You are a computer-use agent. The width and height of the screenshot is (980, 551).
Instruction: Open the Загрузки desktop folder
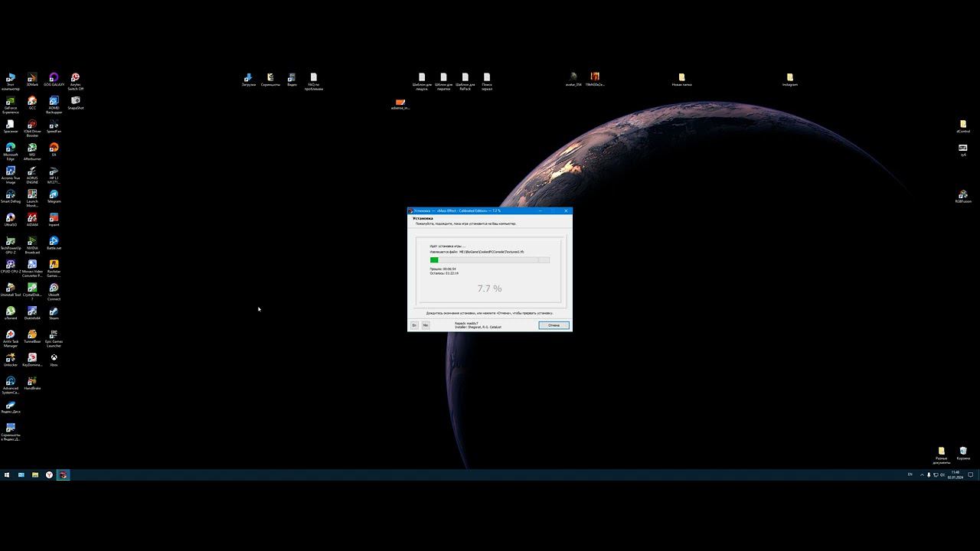[x=248, y=80]
